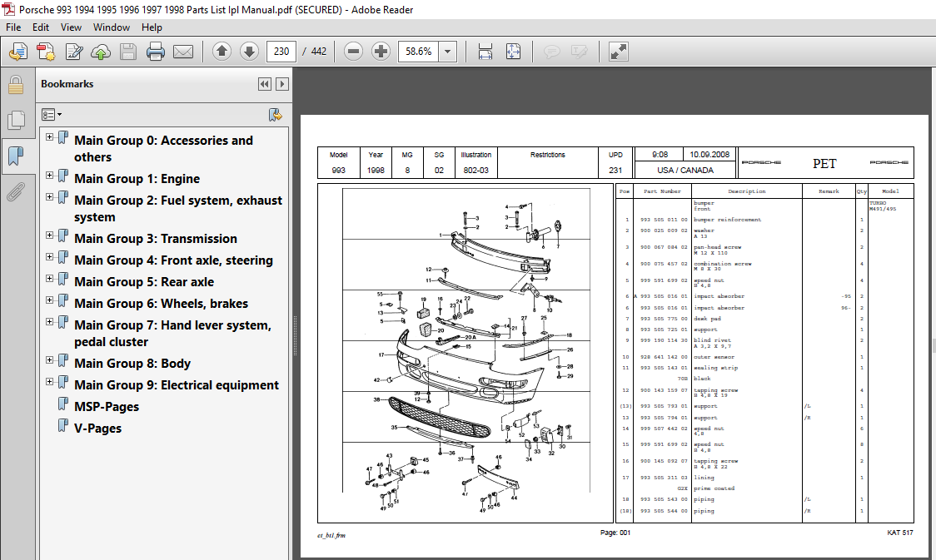The width and height of the screenshot is (936, 560).
Task: Expand Main Group 3: Transmission bookmark
Action: (49, 235)
